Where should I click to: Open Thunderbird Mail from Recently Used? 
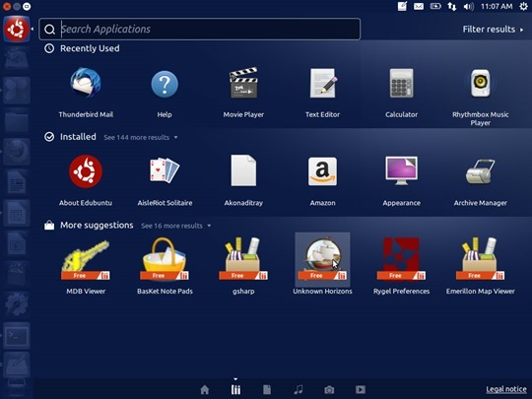click(86, 84)
